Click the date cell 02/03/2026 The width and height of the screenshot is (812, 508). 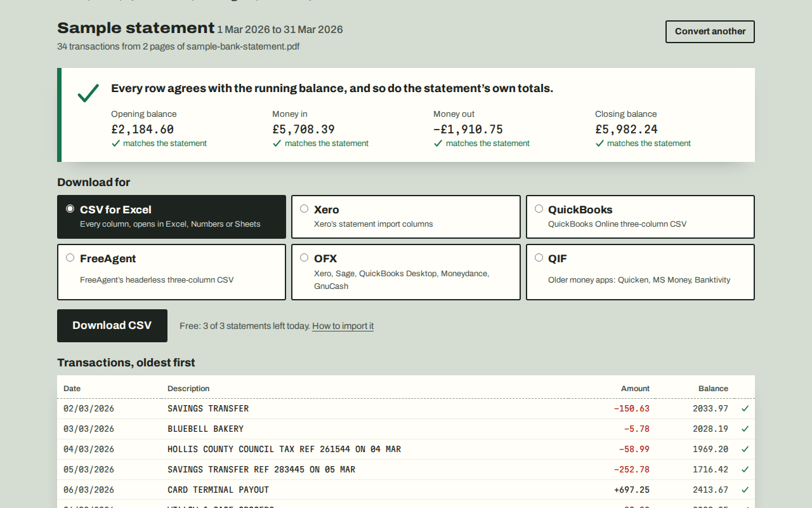coord(89,409)
